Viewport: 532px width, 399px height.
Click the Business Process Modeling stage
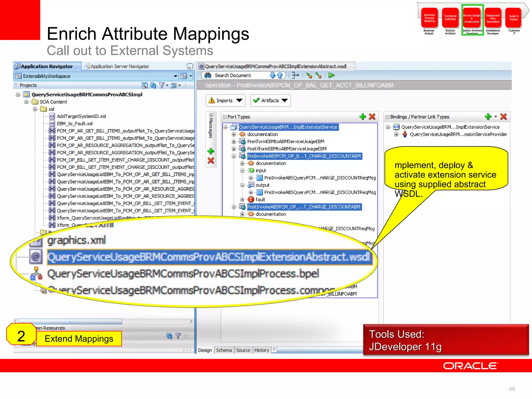[x=429, y=18]
